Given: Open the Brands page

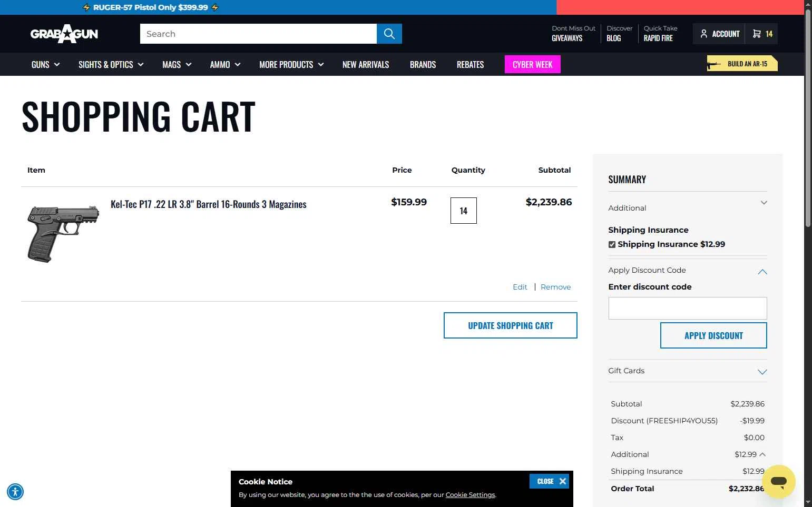Looking at the screenshot, I should [423, 64].
